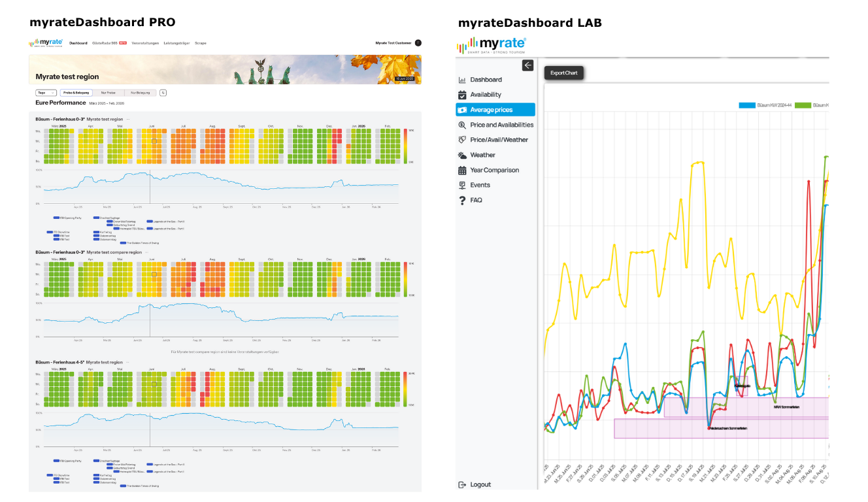This screenshot has height=502, width=868.
Task: Select the Preise & Belegung view toggle
Action: (76, 93)
